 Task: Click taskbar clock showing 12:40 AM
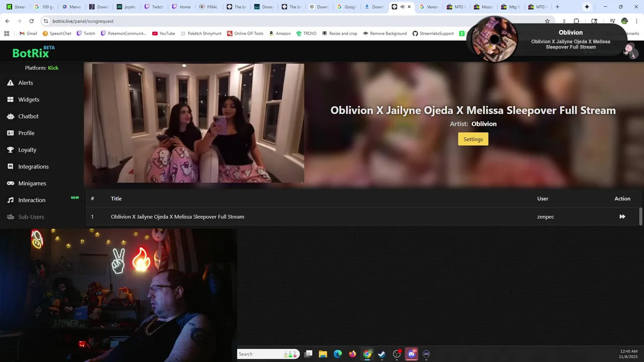tap(629, 354)
